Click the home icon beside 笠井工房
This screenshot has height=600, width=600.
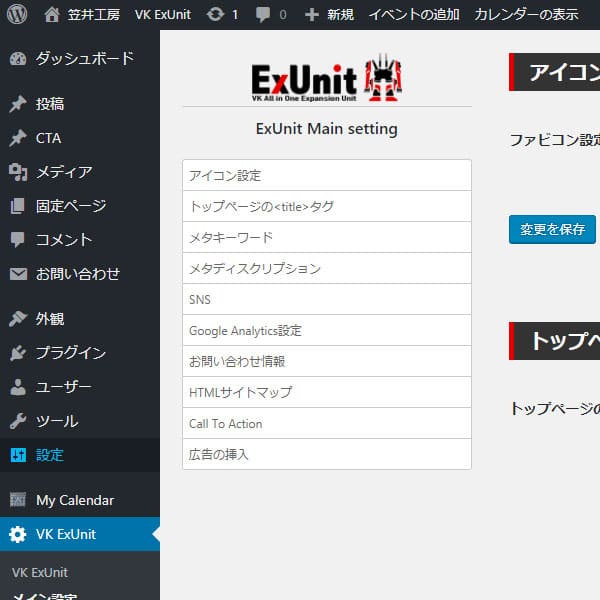point(52,15)
